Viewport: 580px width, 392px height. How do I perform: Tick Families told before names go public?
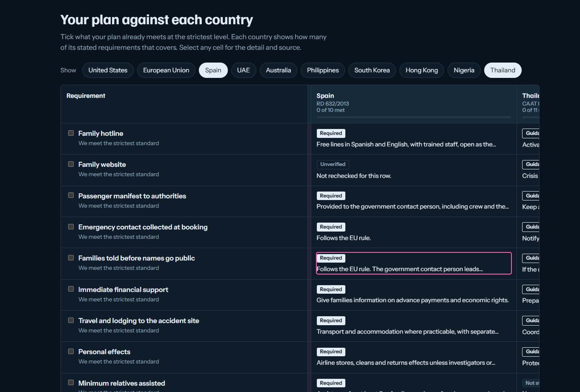pos(71,258)
